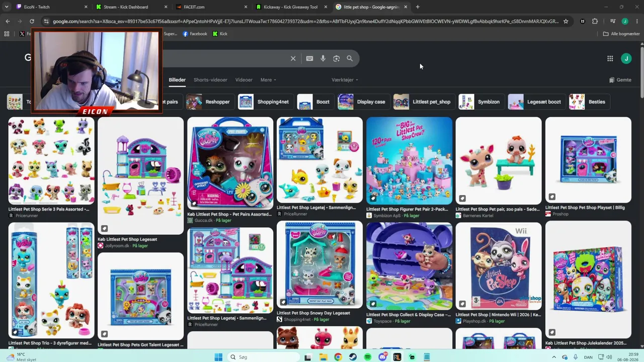
Task: Select the Billeder search tab
Action: click(177, 80)
